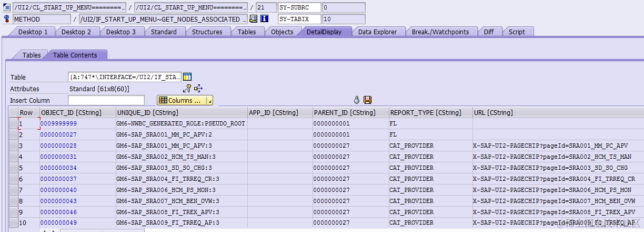Open object ID 0000000034 link
The width and height of the screenshot is (644, 232).
coord(58,168)
